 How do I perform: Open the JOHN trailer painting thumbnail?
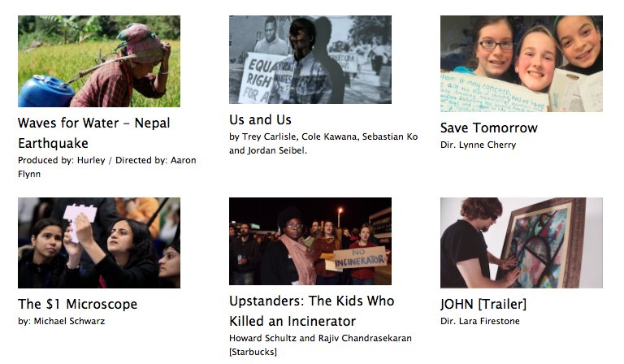tap(522, 243)
